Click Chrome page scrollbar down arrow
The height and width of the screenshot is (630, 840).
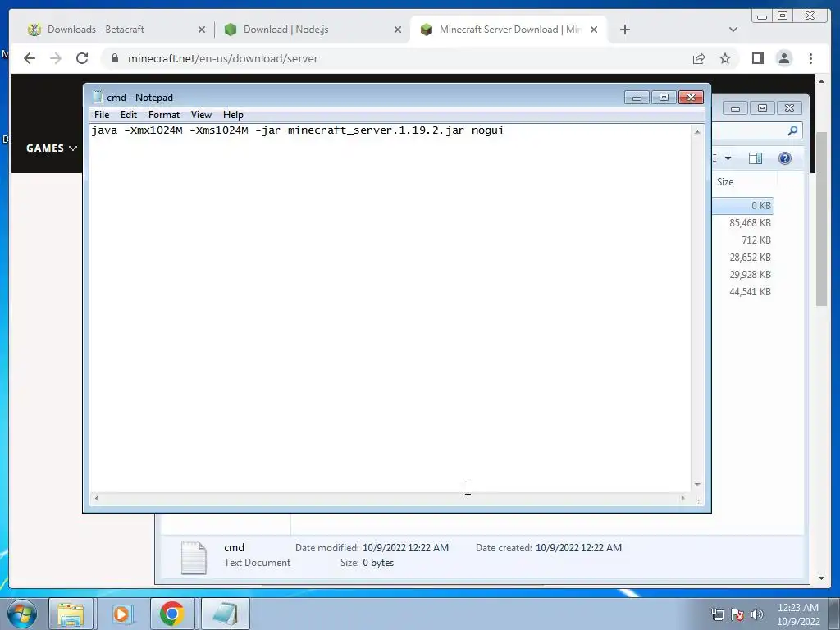pyautogui.click(x=821, y=578)
